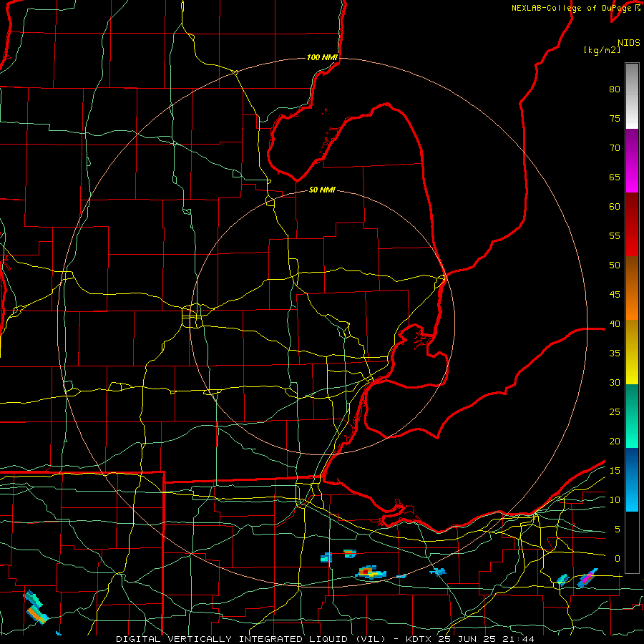Click the "10" value on the VIL scale

pyautogui.click(x=615, y=500)
